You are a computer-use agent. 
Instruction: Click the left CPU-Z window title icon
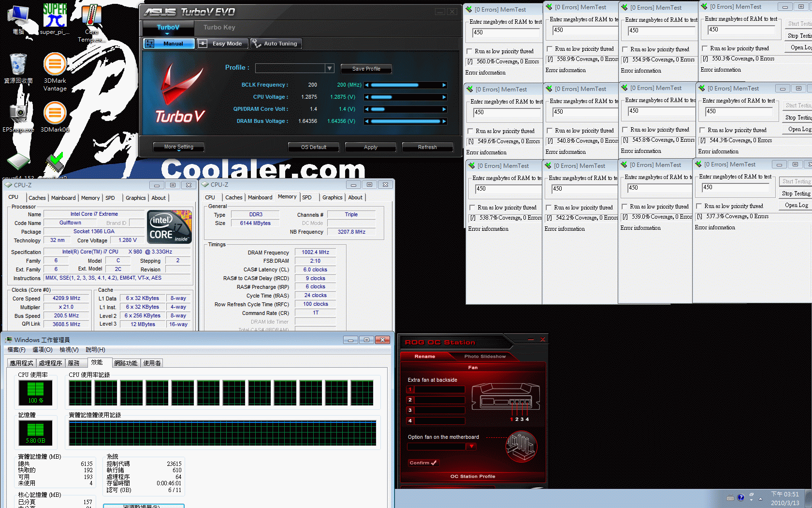coord(8,185)
